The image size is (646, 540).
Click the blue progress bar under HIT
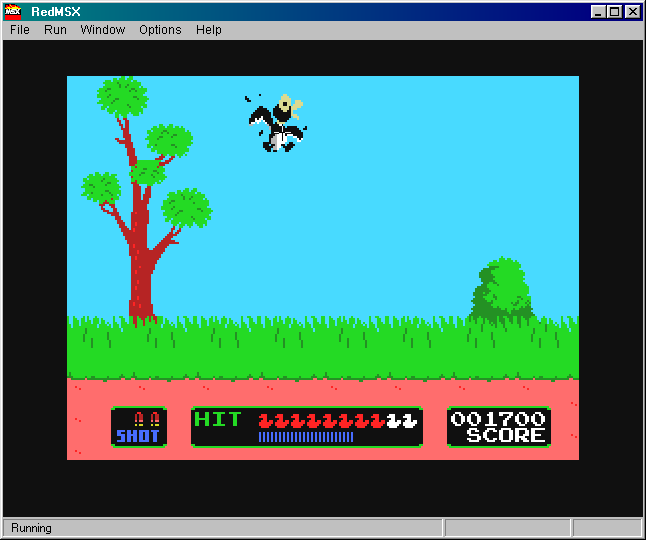[x=305, y=437]
